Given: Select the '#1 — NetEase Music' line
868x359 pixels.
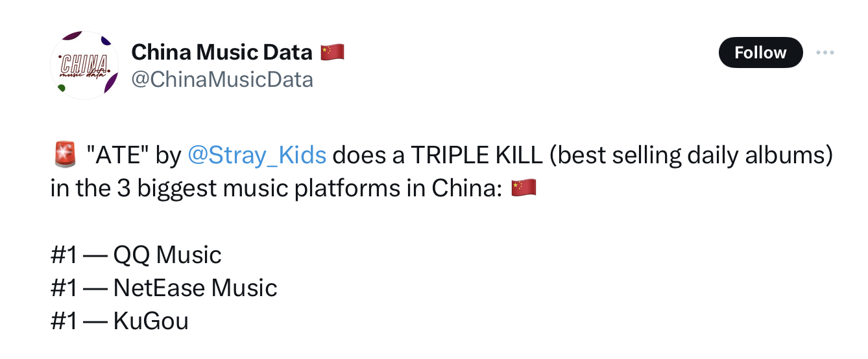Looking at the screenshot, I should click(x=164, y=288).
